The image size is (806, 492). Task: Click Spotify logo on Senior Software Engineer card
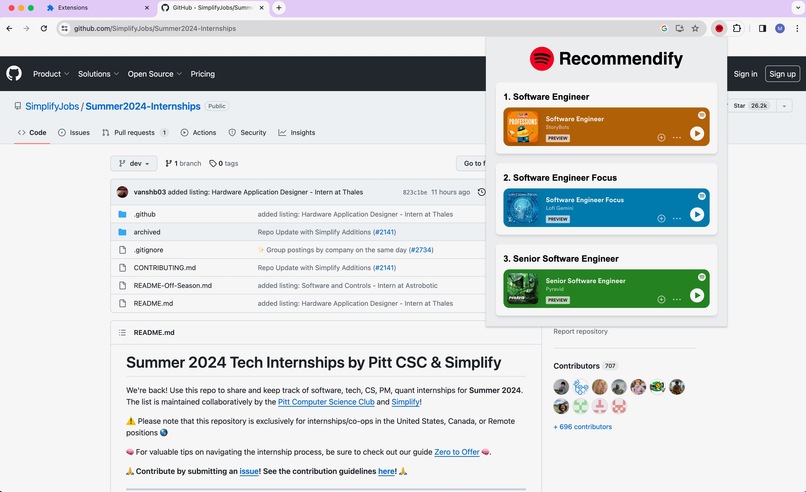pyautogui.click(x=702, y=277)
